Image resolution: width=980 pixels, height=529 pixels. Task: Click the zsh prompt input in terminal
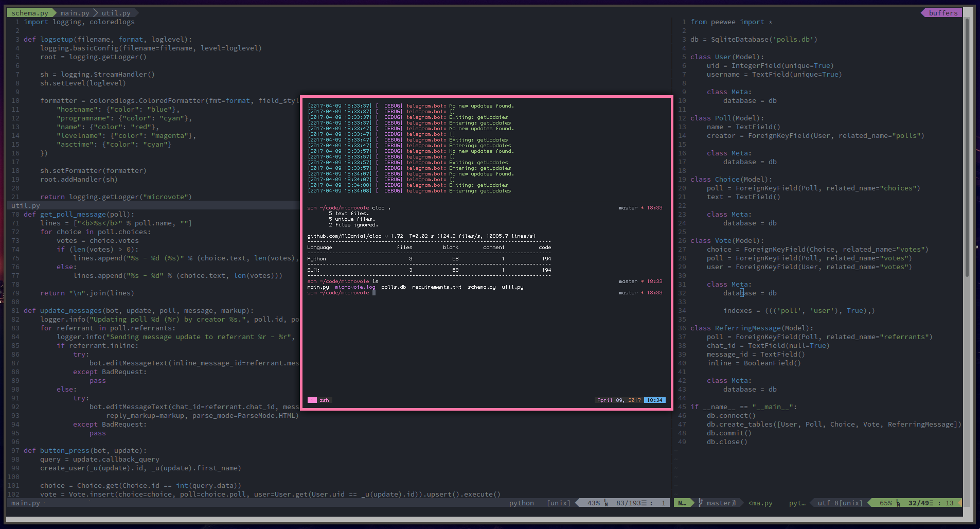374,293
